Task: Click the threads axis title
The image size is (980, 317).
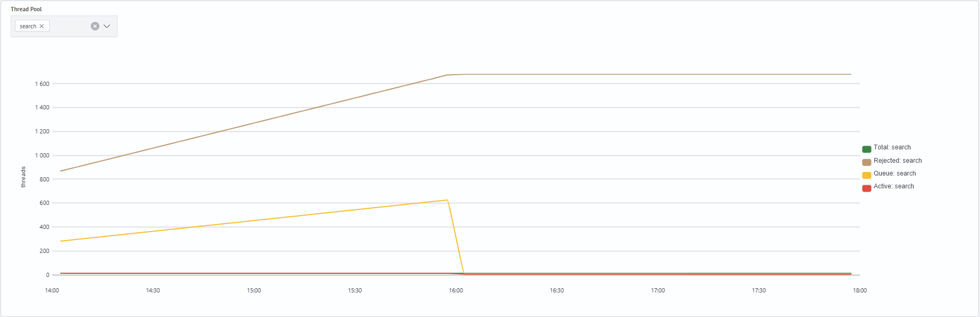Action: [x=23, y=177]
